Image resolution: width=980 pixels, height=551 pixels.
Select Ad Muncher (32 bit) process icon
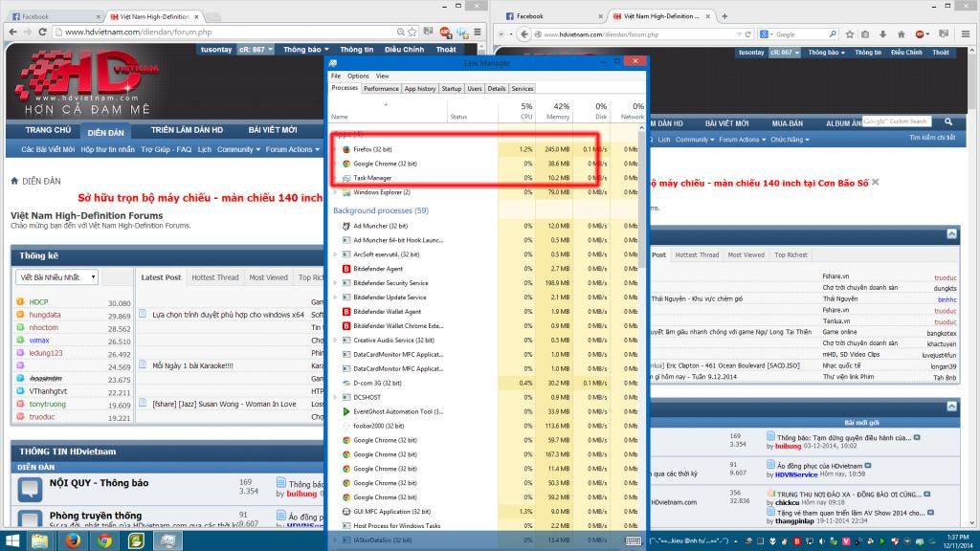345,226
